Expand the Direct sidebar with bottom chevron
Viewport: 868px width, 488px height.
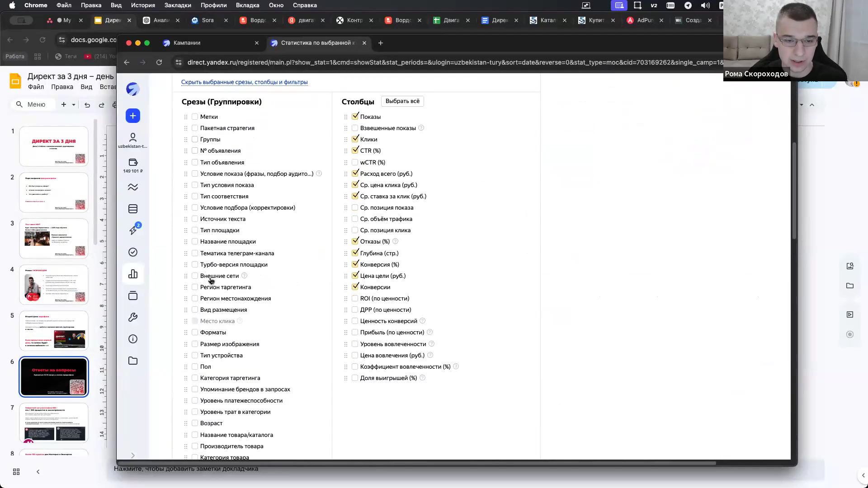(133, 455)
